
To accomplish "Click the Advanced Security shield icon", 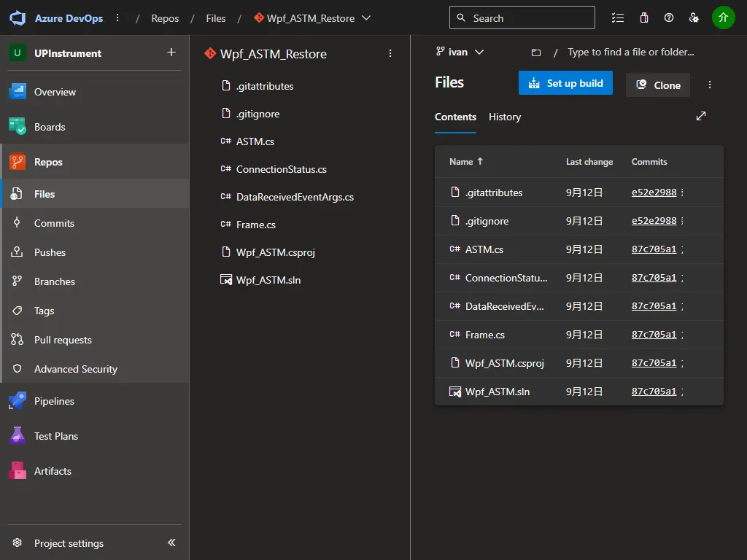I will (17, 368).
